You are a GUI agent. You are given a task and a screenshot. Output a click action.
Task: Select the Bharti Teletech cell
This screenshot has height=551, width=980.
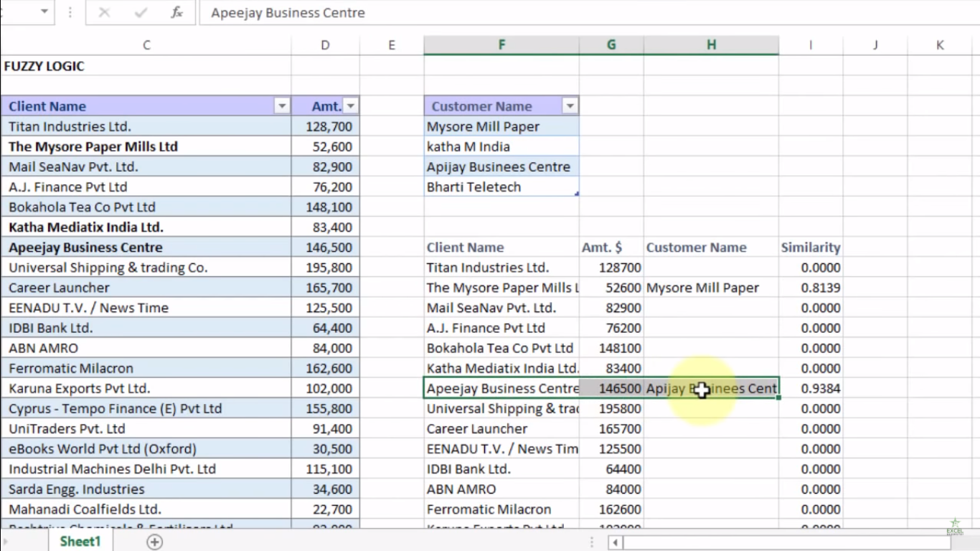501,187
